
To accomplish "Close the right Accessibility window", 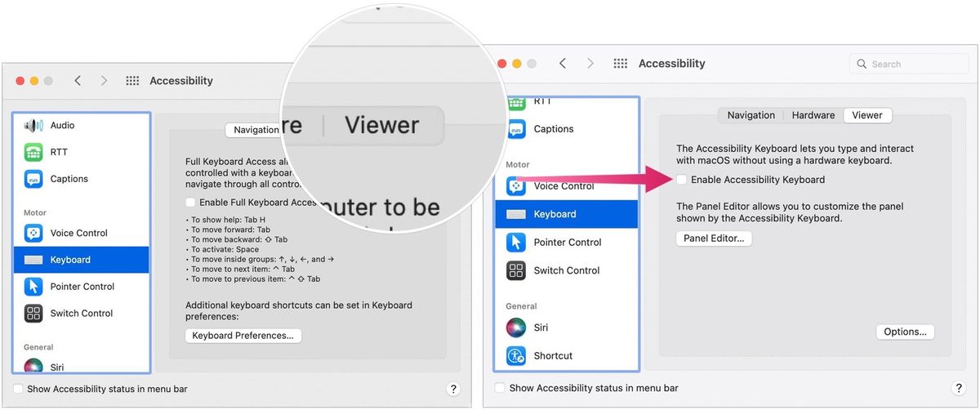I will point(502,64).
